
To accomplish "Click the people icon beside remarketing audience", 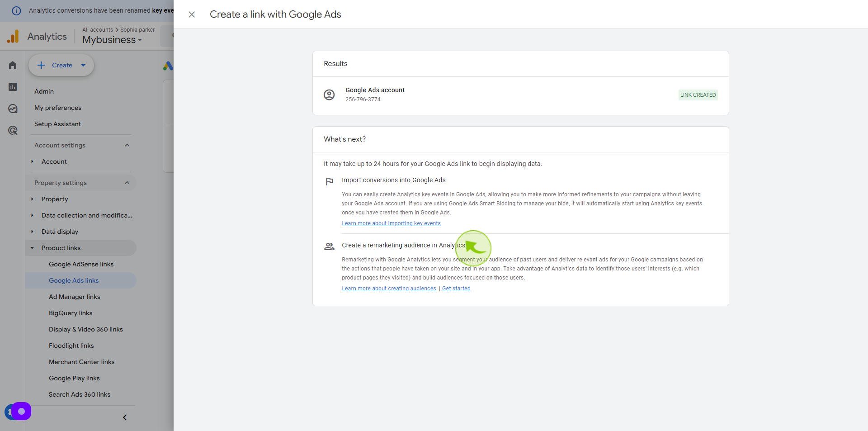I will [x=329, y=246].
